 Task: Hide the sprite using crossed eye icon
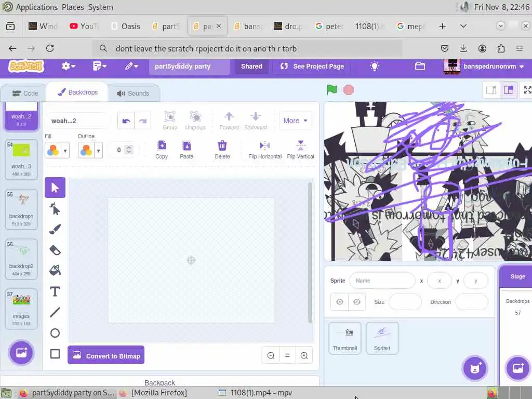[x=357, y=302]
